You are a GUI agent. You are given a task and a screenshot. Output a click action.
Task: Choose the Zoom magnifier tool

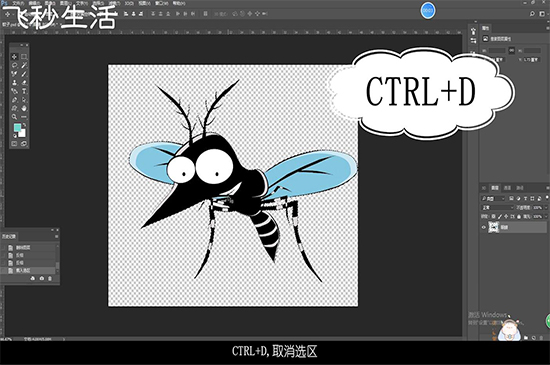coord(14,117)
